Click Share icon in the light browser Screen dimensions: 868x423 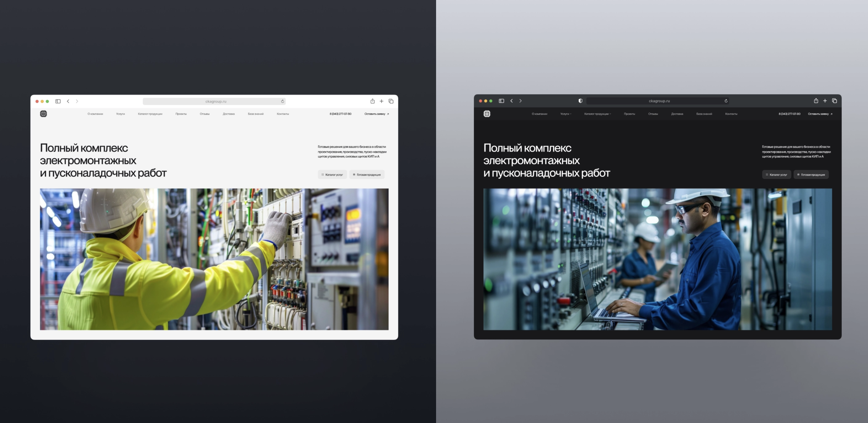(372, 101)
